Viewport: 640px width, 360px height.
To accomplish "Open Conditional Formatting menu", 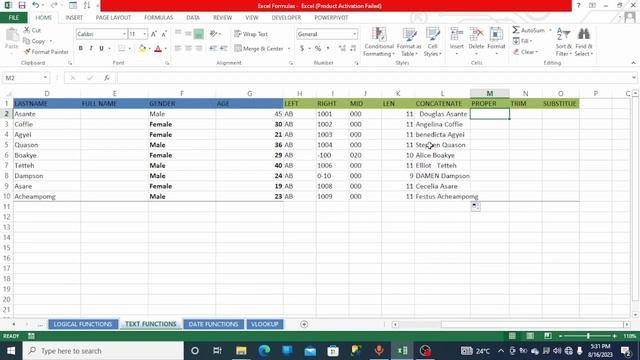I will [x=379, y=42].
